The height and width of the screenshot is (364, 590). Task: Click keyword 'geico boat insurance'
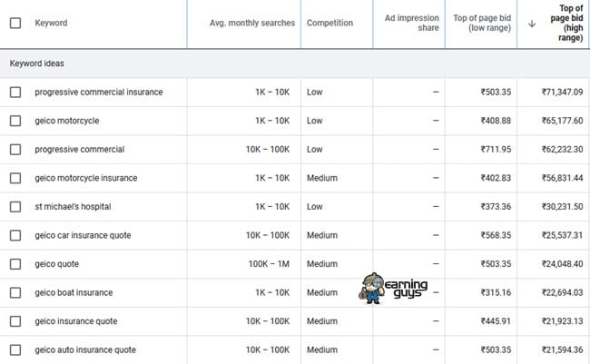[74, 292]
